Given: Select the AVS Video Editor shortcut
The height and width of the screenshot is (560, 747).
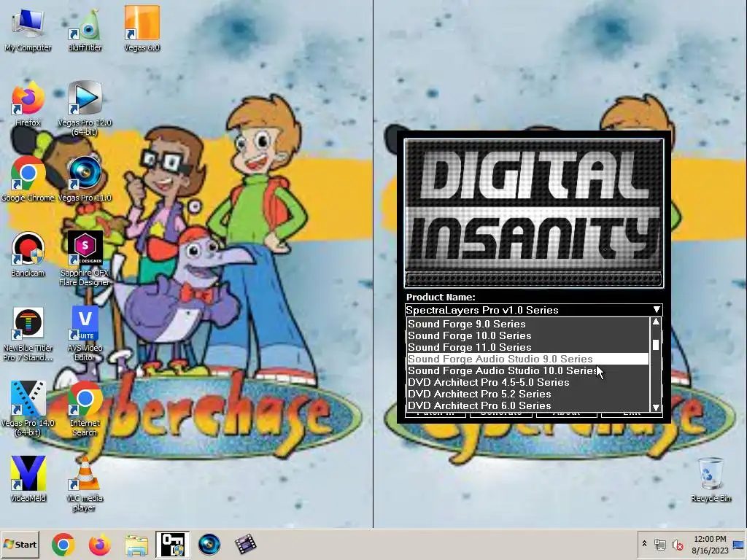Looking at the screenshot, I should click(x=85, y=334).
